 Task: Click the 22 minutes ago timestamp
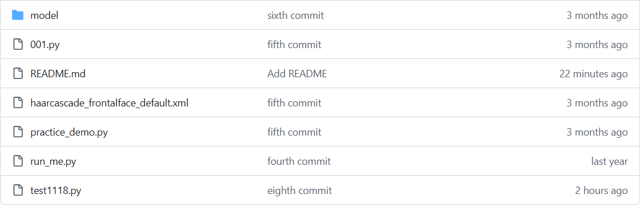[x=593, y=74]
